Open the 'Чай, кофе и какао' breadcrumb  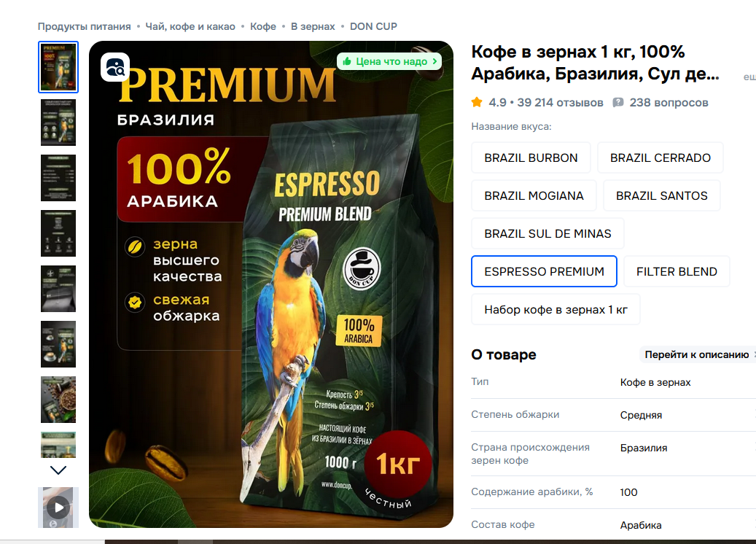pos(190,26)
